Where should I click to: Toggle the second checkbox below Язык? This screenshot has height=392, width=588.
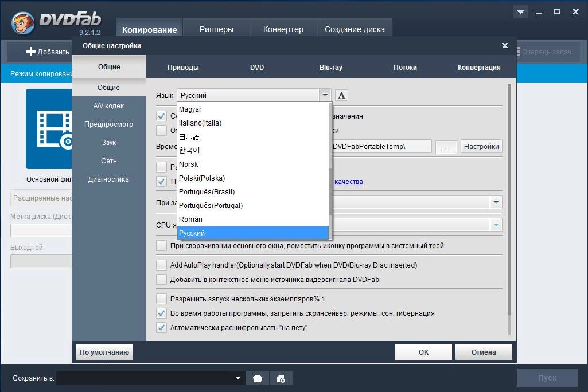161,131
